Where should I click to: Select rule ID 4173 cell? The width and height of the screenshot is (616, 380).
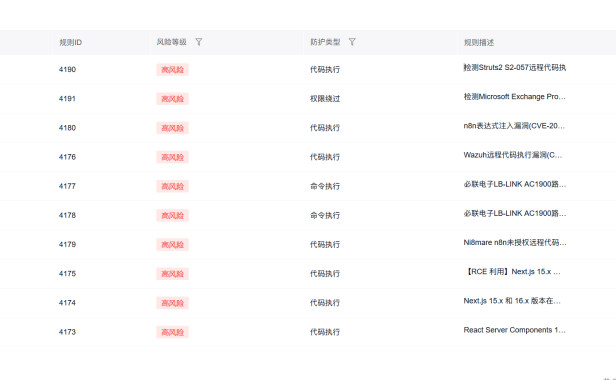(x=67, y=332)
